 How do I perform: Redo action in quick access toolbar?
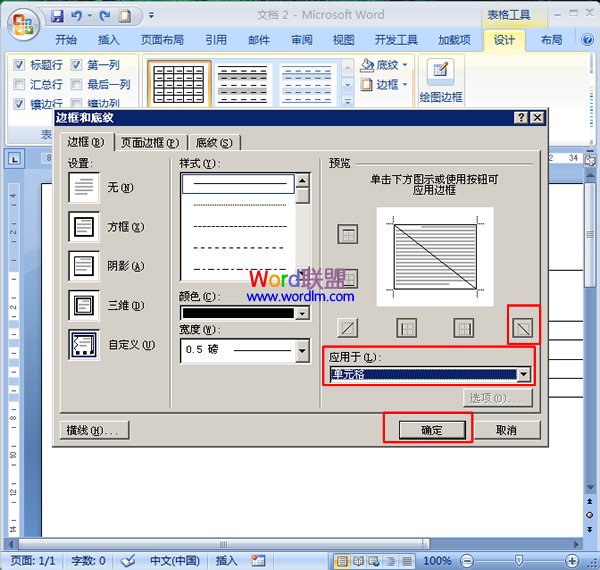coord(104,16)
